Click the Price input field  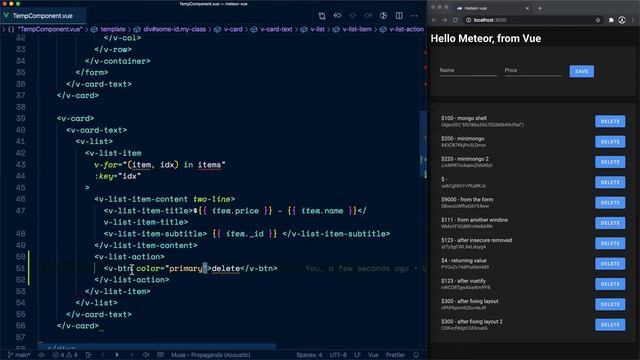click(533, 71)
